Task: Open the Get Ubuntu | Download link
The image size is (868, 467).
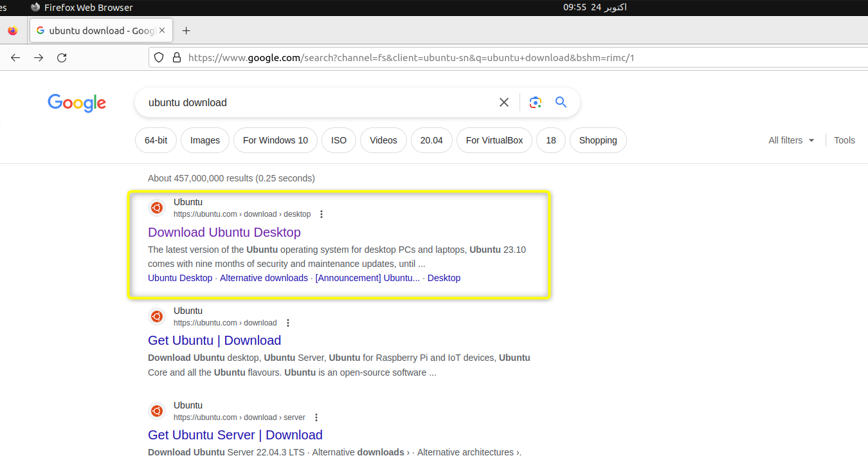Action: (x=215, y=340)
